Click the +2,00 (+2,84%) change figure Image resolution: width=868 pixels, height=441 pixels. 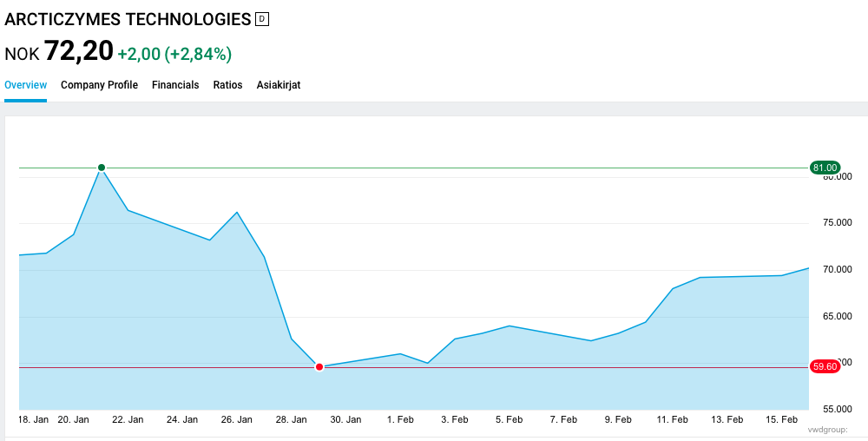[x=174, y=54]
